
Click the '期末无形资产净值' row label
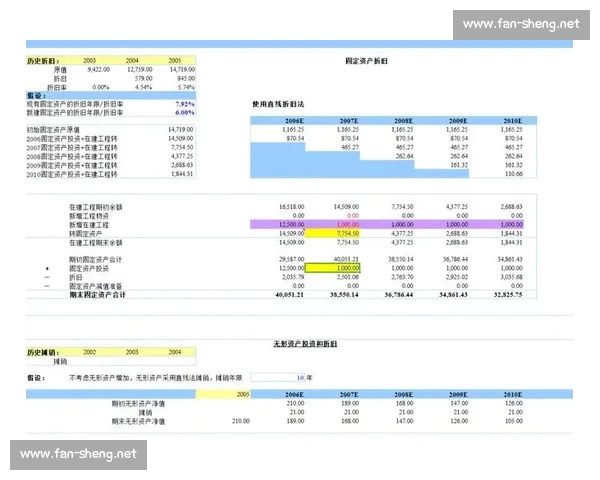(x=138, y=421)
